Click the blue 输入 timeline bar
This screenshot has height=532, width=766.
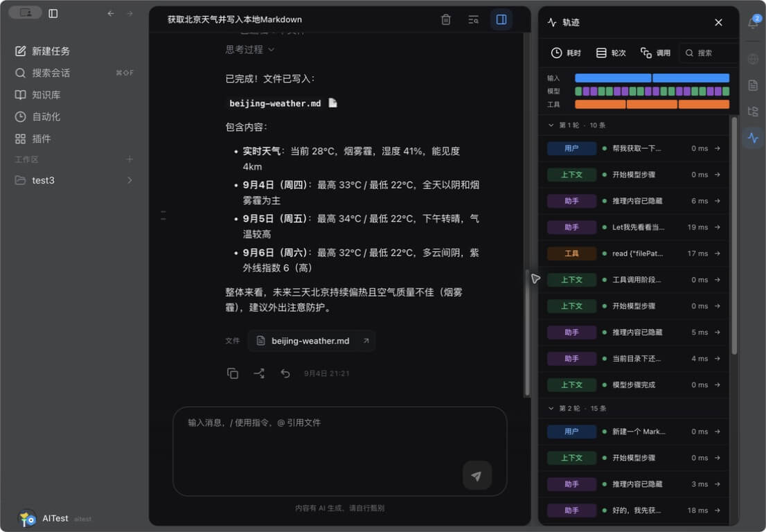652,78
